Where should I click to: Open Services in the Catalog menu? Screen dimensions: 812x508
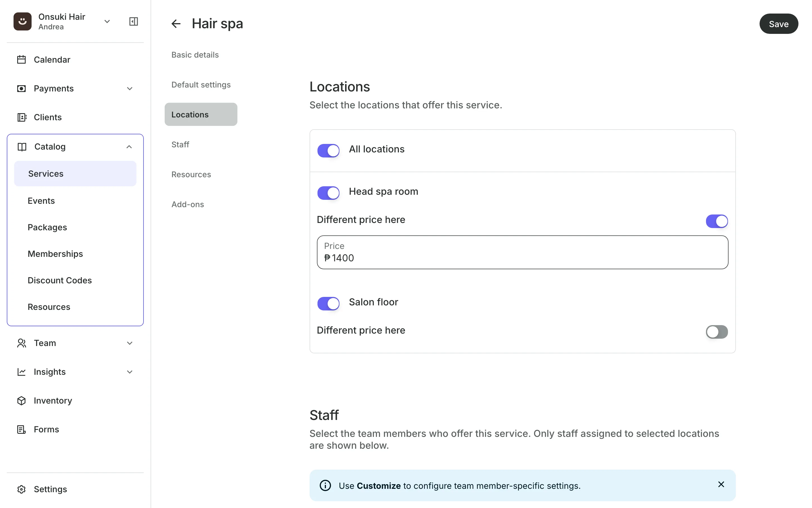point(75,174)
